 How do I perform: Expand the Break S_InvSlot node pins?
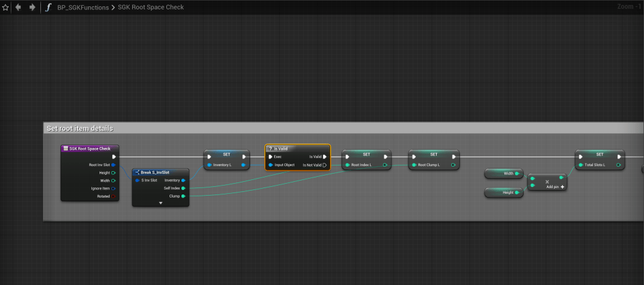161,203
